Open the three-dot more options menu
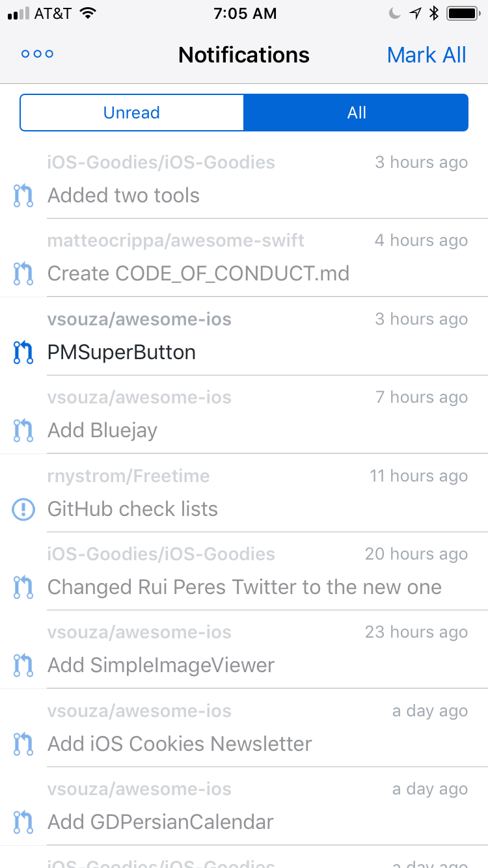The height and width of the screenshot is (868, 488). pyautogui.click(x=37, y=54)
